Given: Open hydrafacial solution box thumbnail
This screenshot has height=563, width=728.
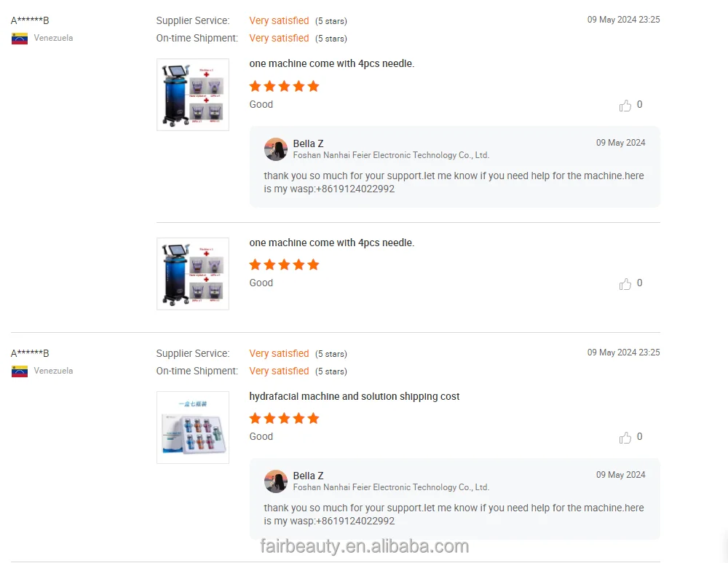Looking at the screenshot, I should click(x=193, y=428).
